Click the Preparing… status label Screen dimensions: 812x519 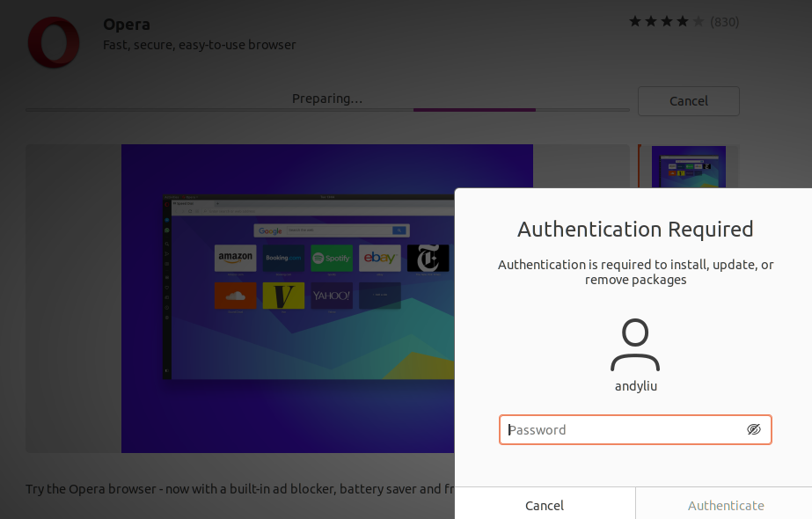point(327,99)
